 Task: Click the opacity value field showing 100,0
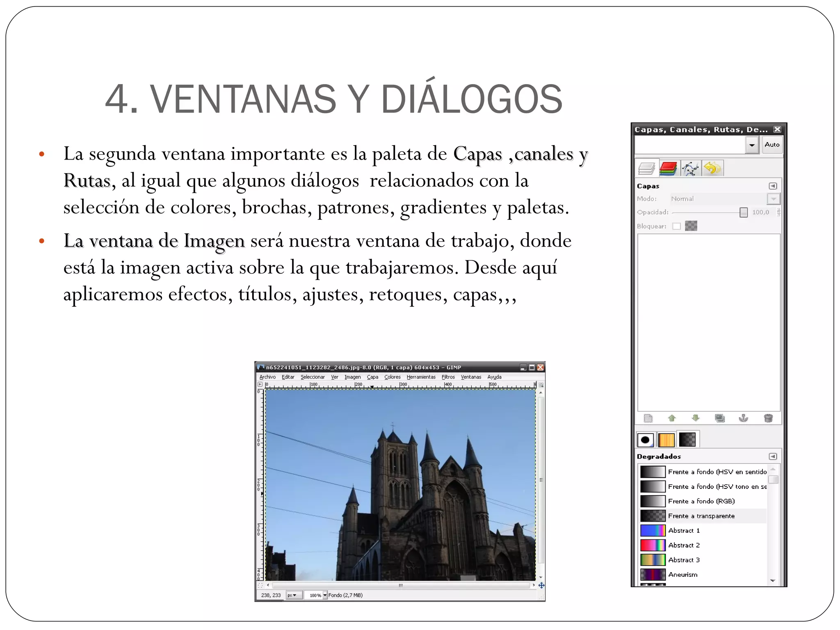pyautogui.click(x=762, y=212)
